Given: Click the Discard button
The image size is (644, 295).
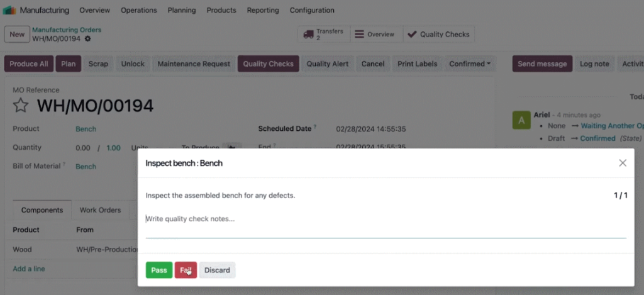Looking at the screenshot, I should pos(217,270).
